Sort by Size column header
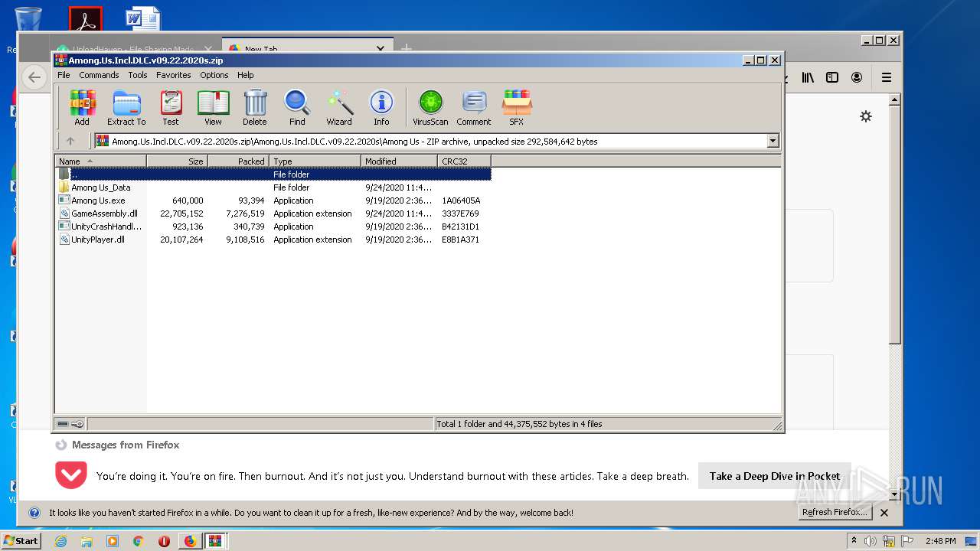The width and height of the screenshot is (980, 551). (x=177, y=161)
